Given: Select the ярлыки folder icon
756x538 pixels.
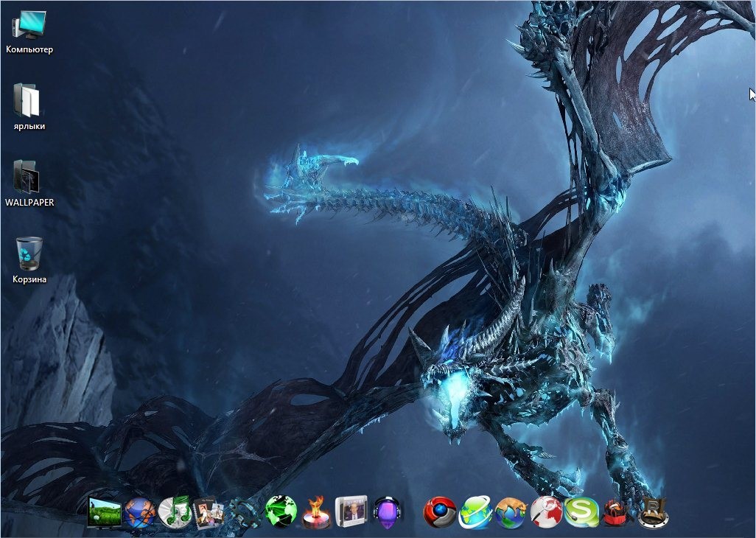Looking at the screenshot, I should [x=27, y=100].
